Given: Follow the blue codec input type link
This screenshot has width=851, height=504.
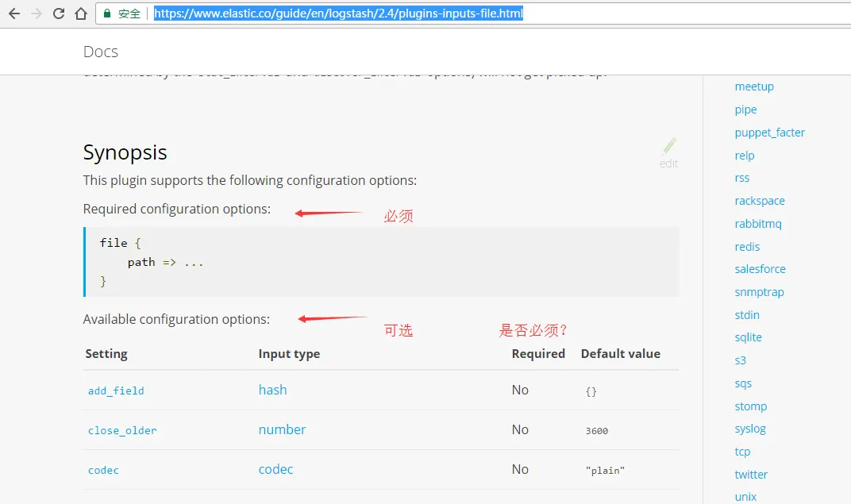Looking at the screenshot, I should click(275, 469).
